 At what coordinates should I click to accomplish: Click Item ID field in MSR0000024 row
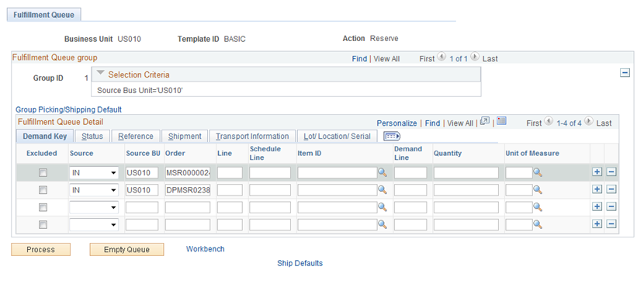pos(338,173)
